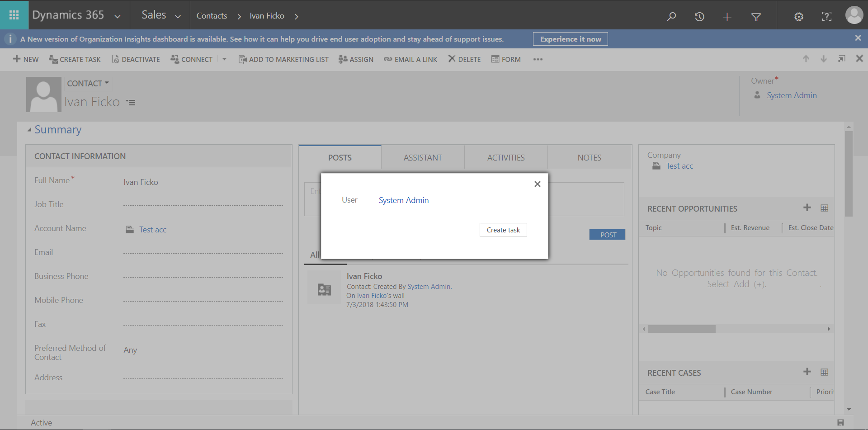Switch to the NOTES tab

coord(590,157)
